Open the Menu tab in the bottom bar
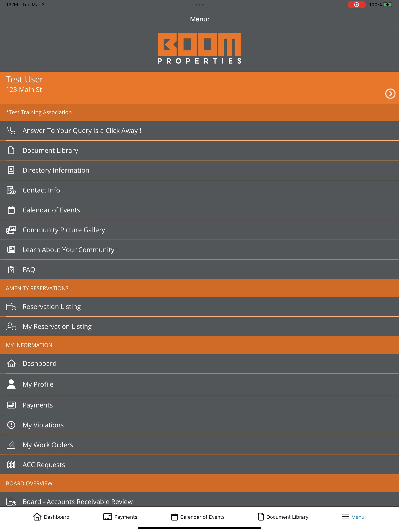The width and height of the screenshot is (399, 532). pos(354,517)
